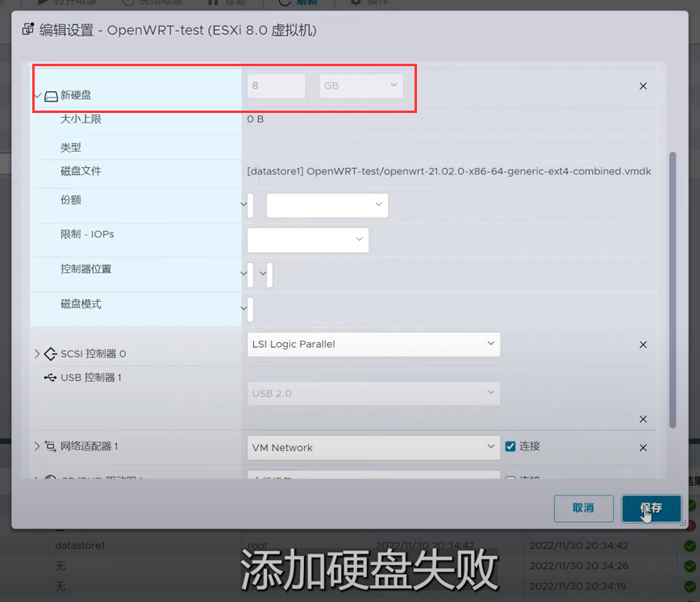Click the dialog's vertical scrollbar

click(673, 290)
